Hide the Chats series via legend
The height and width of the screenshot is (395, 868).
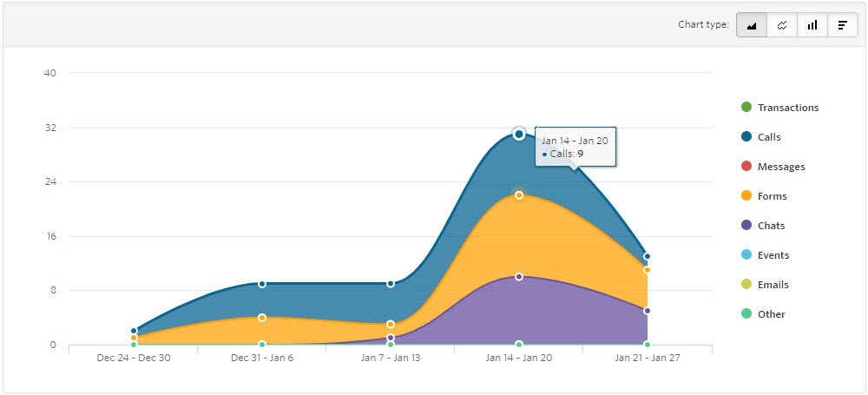[762, 226]
